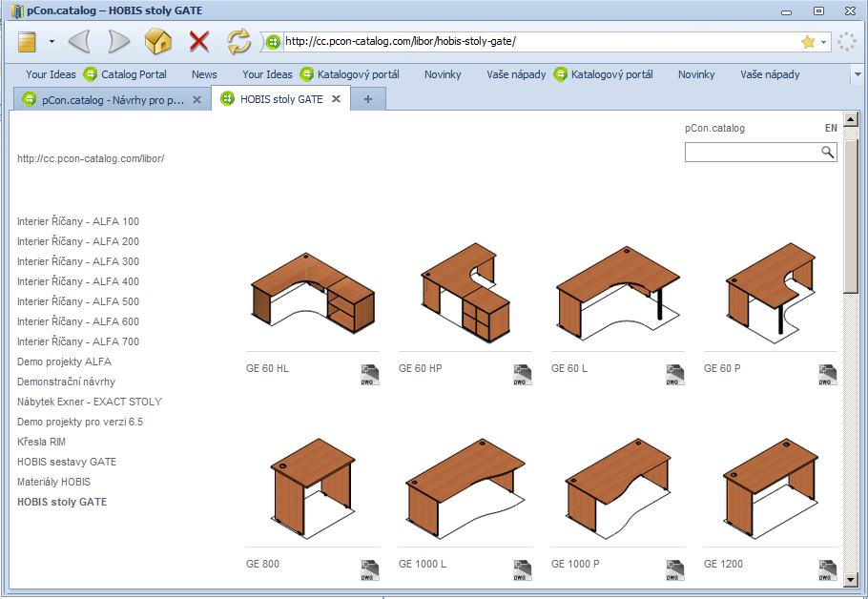The height and width of the screenshot is (599, 868).
Task: Stop loading with the red X icon
Action: tap(198, 42)
